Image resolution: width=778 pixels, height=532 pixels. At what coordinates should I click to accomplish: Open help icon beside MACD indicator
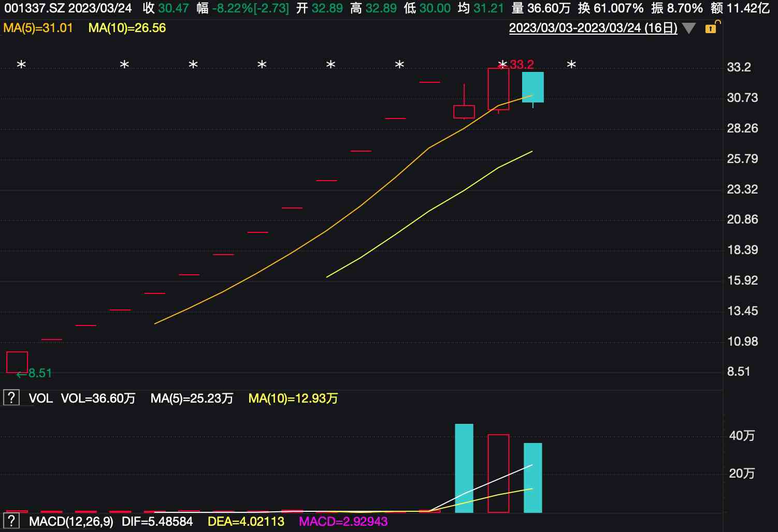tap(11, 521)
